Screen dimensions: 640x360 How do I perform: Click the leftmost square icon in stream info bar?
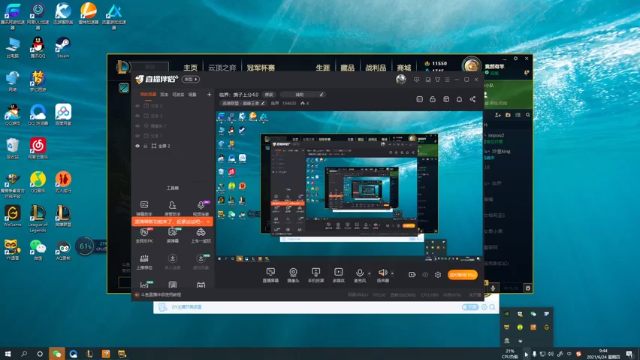tap(419, 99)
